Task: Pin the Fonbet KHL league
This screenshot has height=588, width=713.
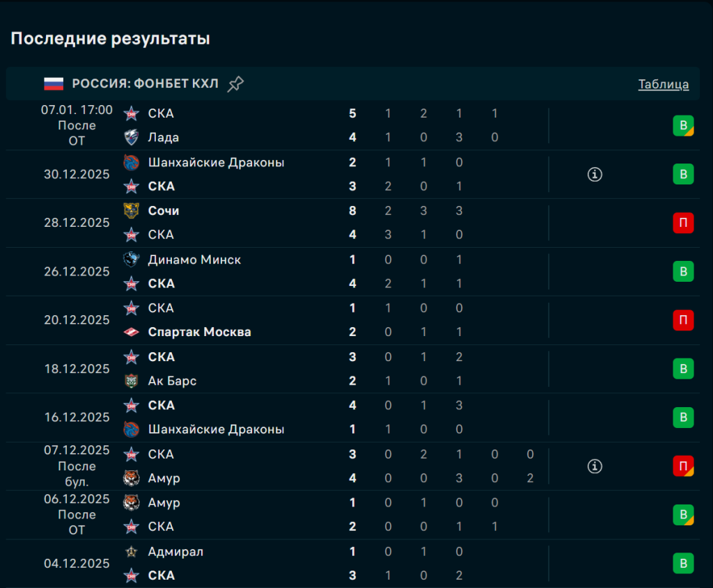Action: [235, 84]
